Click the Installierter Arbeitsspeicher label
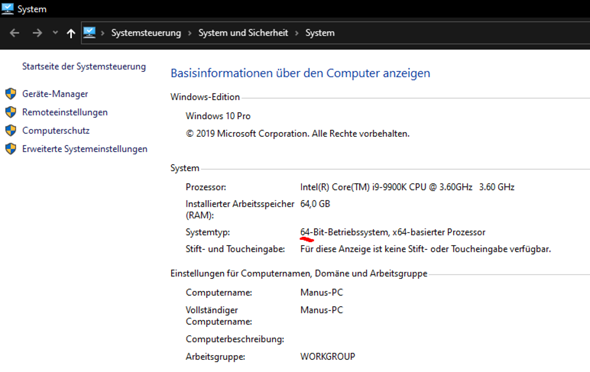The width and height of the screenshot is (590, 372). pyautogui.click(x=240, y=210)
